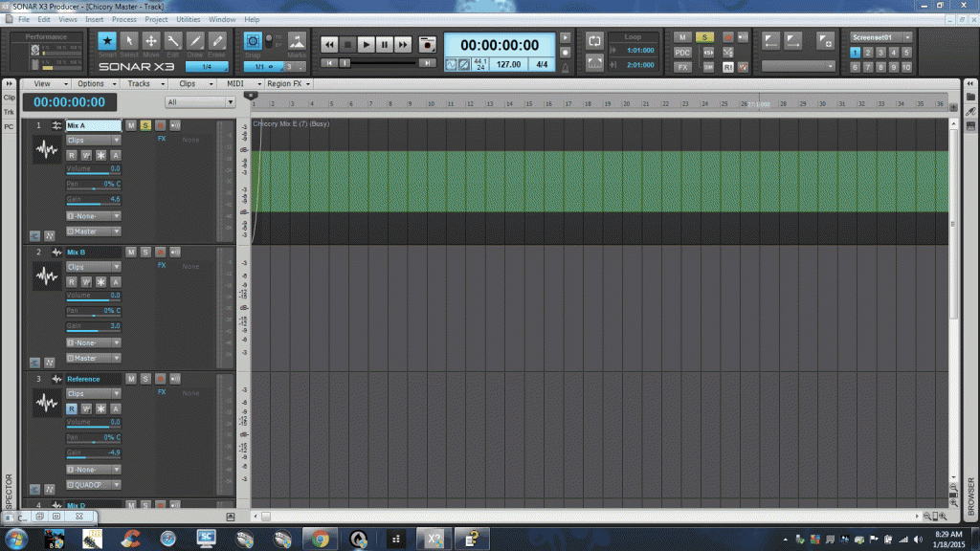Image resolution: width=980 pixels, height=551 pixels.
Task: Open the Screenset01 dropdown
Action: 881,37
